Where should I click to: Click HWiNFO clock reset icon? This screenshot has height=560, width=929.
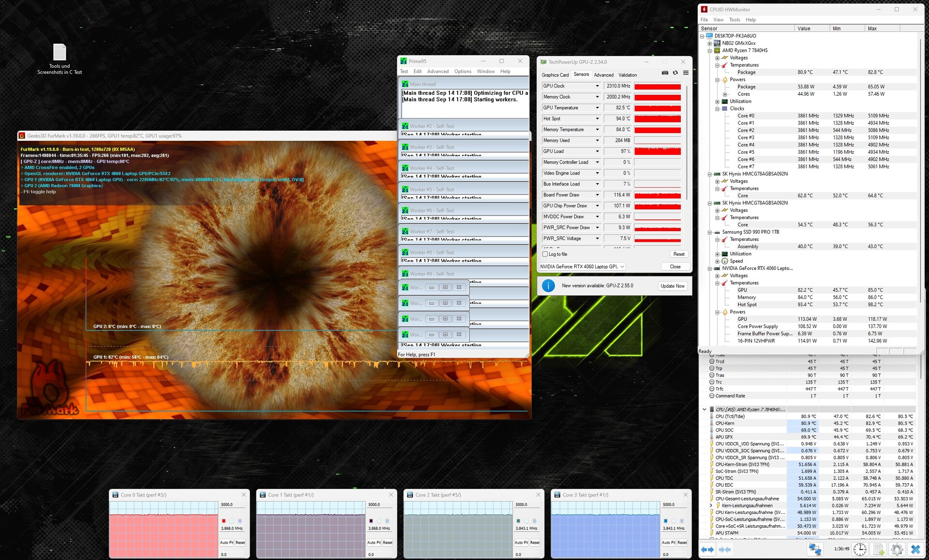pos(860,549)
